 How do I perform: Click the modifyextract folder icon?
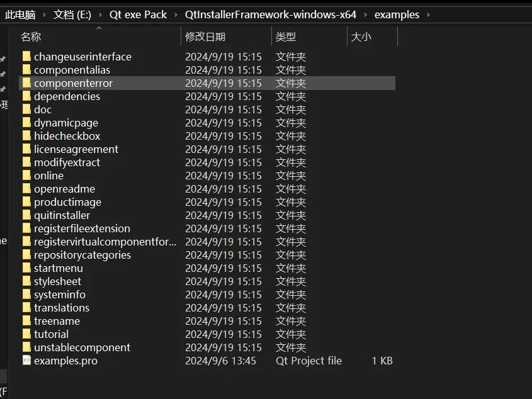pos(27,162)
